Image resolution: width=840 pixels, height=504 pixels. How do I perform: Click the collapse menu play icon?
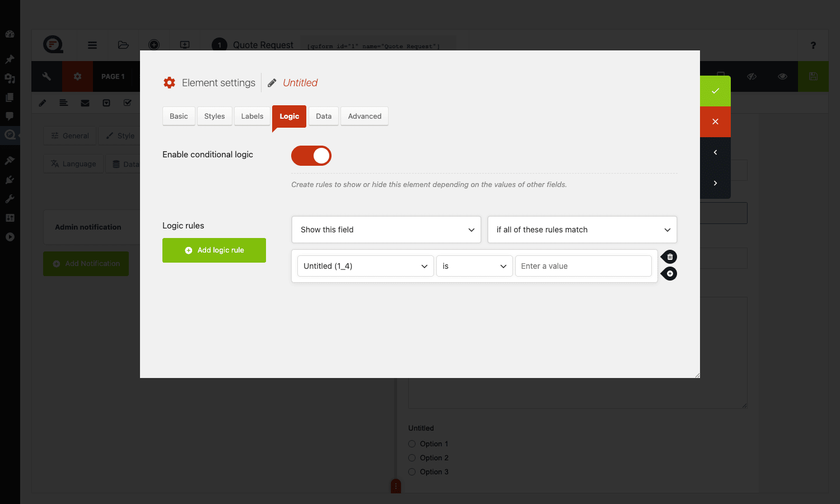(10, 237)
